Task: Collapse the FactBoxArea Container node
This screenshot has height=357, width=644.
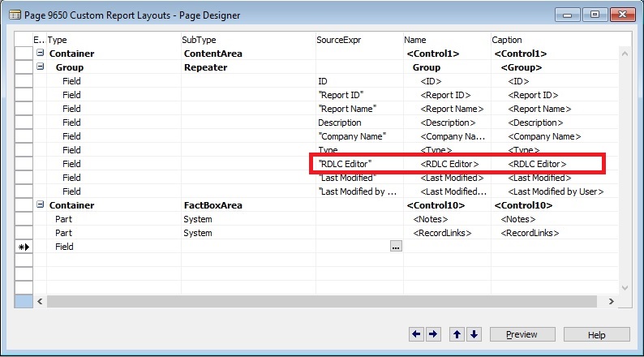Action: 39,205
